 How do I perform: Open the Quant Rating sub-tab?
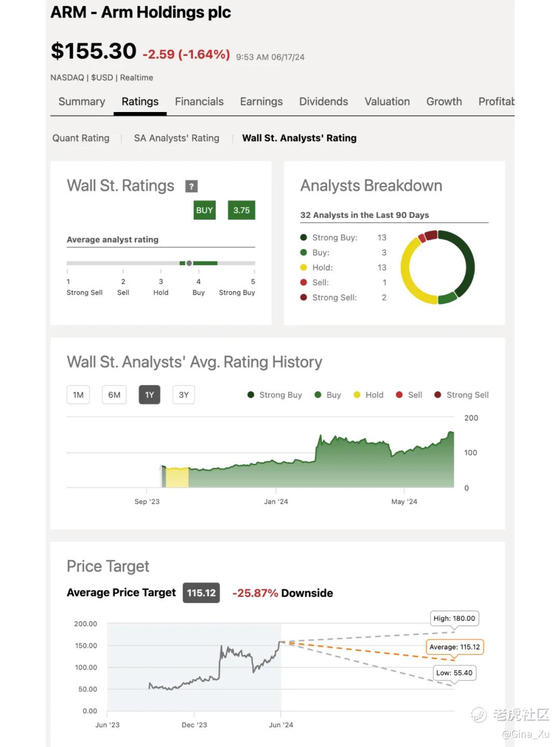(x=81, y=138)
